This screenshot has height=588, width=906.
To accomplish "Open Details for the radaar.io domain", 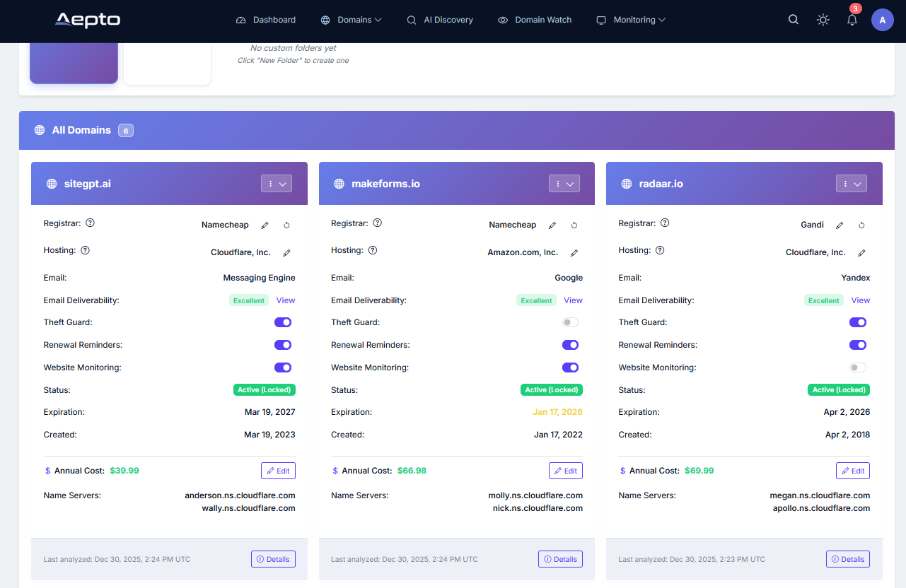I will pyautogui.click(x=847, y=559).
